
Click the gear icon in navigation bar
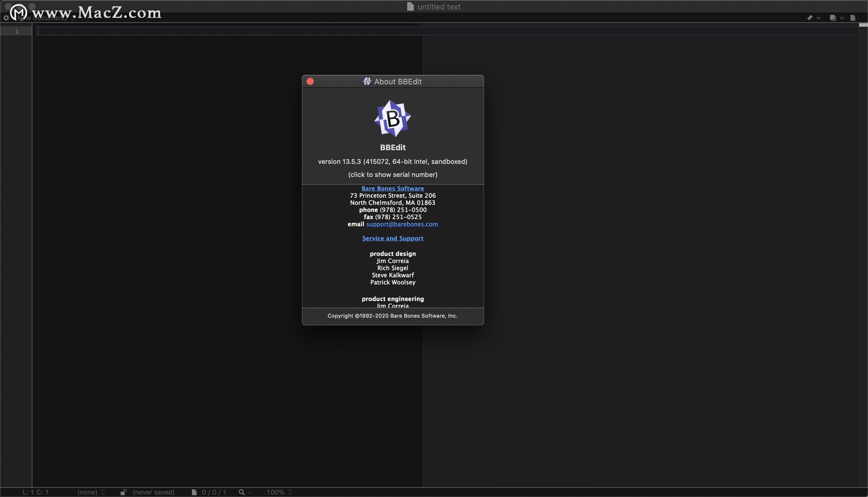6,18
